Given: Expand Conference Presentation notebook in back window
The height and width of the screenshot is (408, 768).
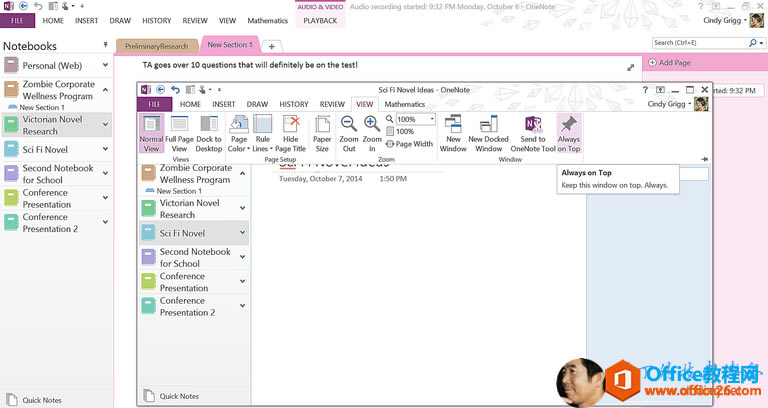Looking at the screenshot, I should tap(105, 198).
